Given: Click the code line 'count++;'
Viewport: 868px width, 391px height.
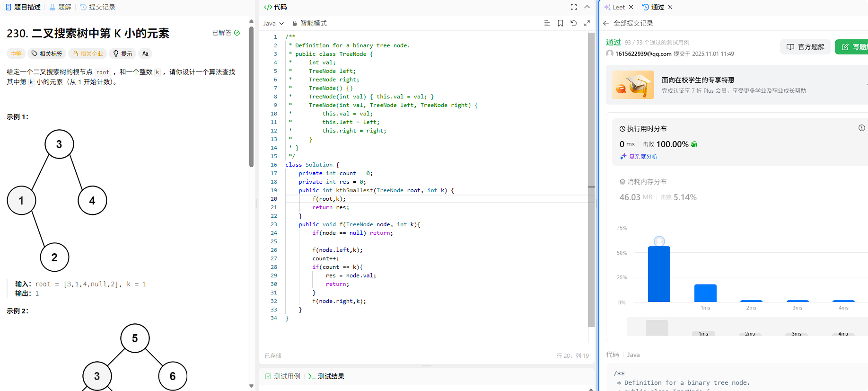Looking at the screenshot, I should (325, 258).
